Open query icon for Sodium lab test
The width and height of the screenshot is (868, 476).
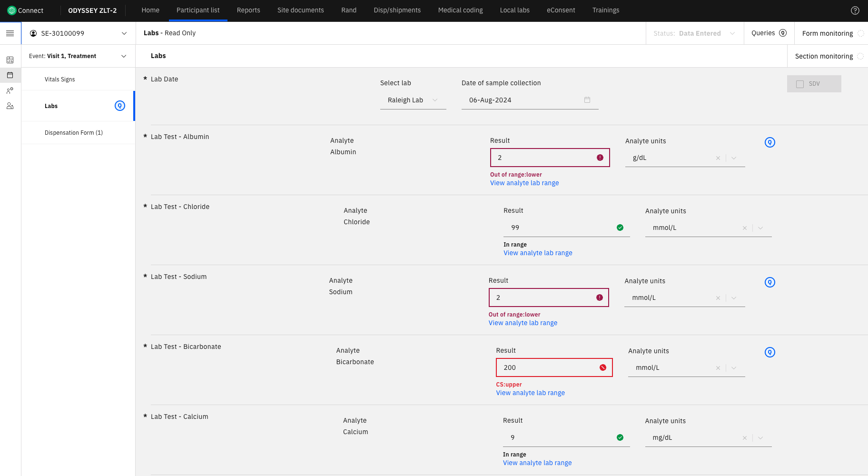tap(769, 282)
